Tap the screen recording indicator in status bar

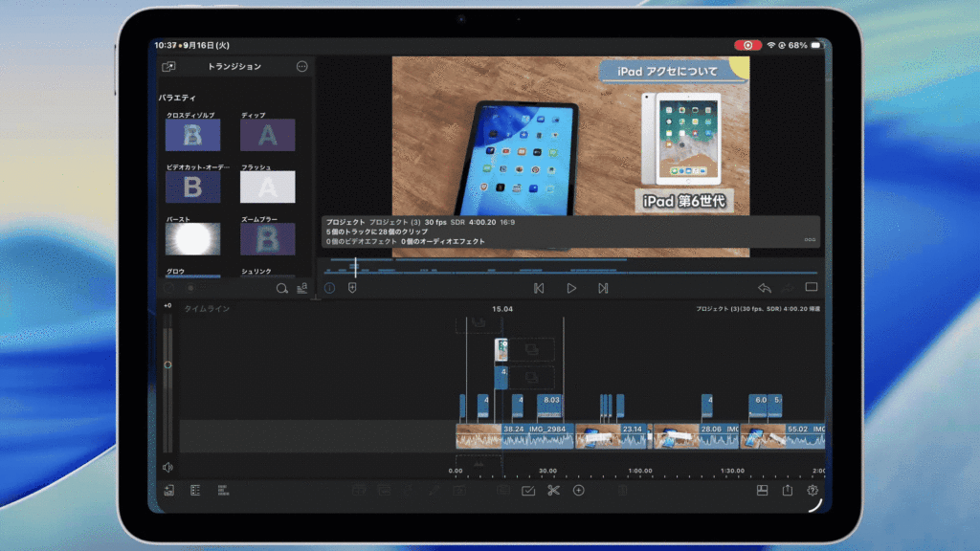[x=747, y=45]
